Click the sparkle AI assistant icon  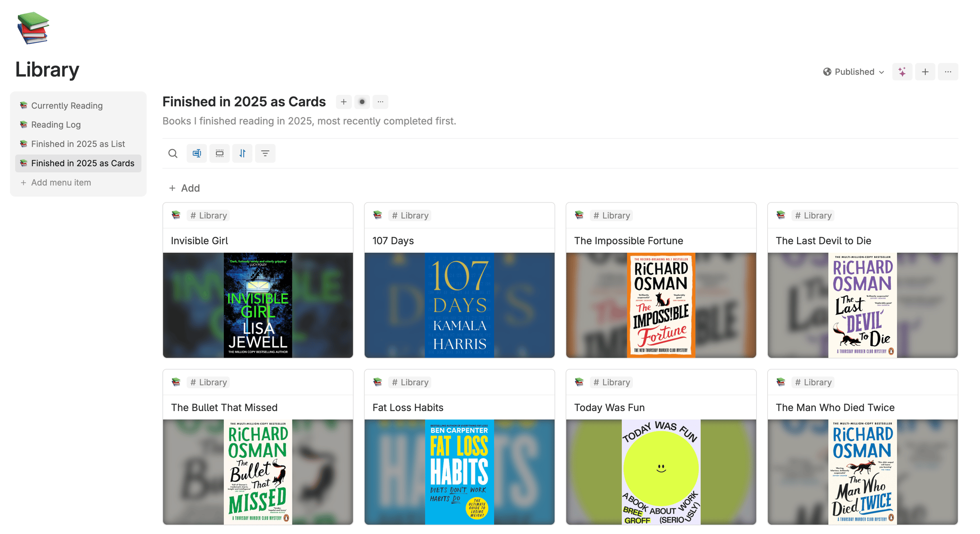[902, 72]
